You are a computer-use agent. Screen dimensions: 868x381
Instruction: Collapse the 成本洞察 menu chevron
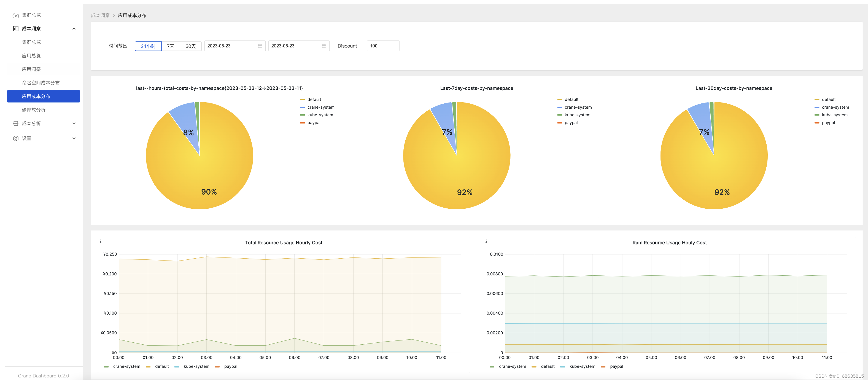74,29
